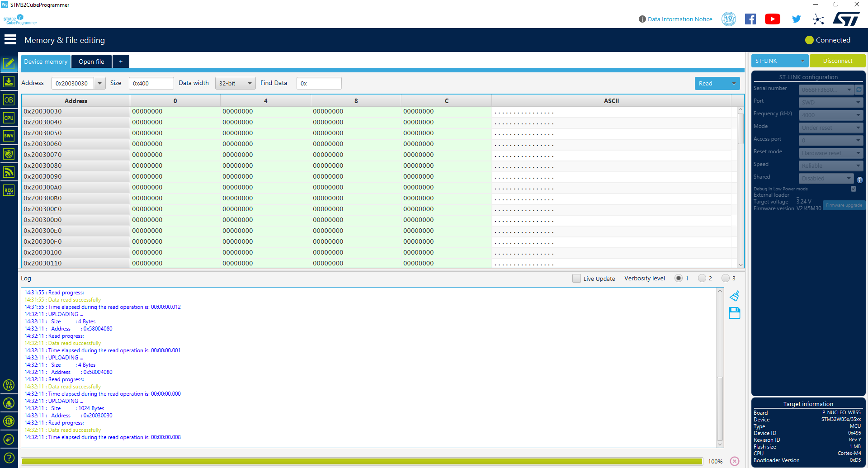The height and width of the screenshot is (468, 868).
Task: Clear the log with the broom icon
Action: (x=735, y=296)
